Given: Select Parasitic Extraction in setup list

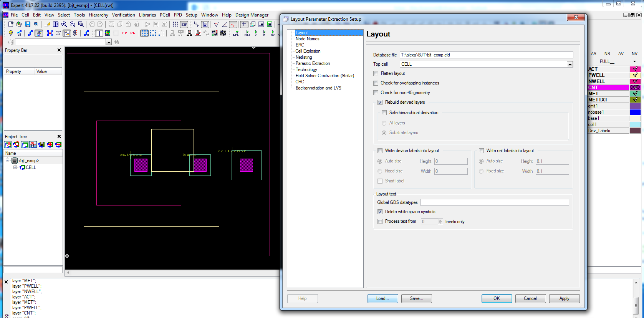Looking at the screenshot, I should point(313,63).
